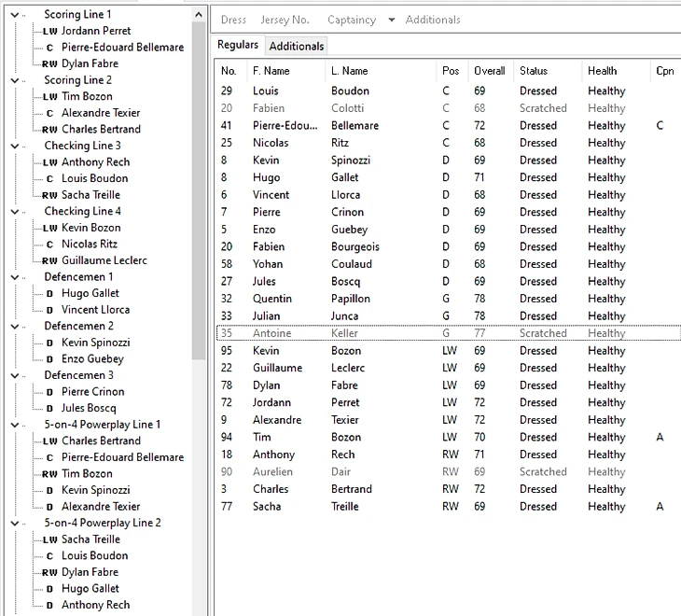Viewport: 681px width, 616px height.
Task: Open the Captaincy dropdown arrow
Action: coord(391,20)
